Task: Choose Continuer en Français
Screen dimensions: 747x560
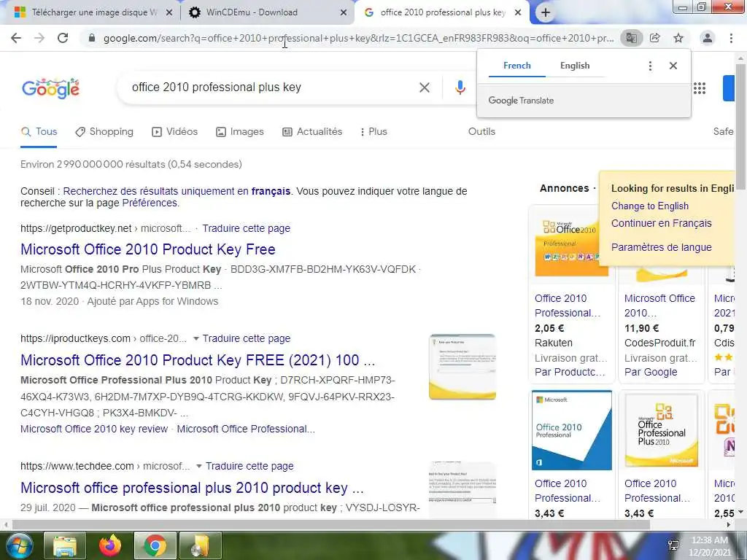Action: [x=661, y=223]
